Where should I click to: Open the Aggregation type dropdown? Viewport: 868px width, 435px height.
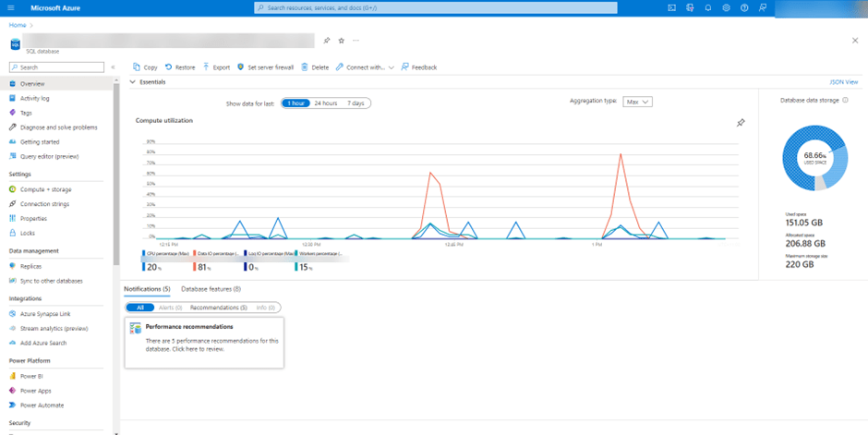click(636, 102)
